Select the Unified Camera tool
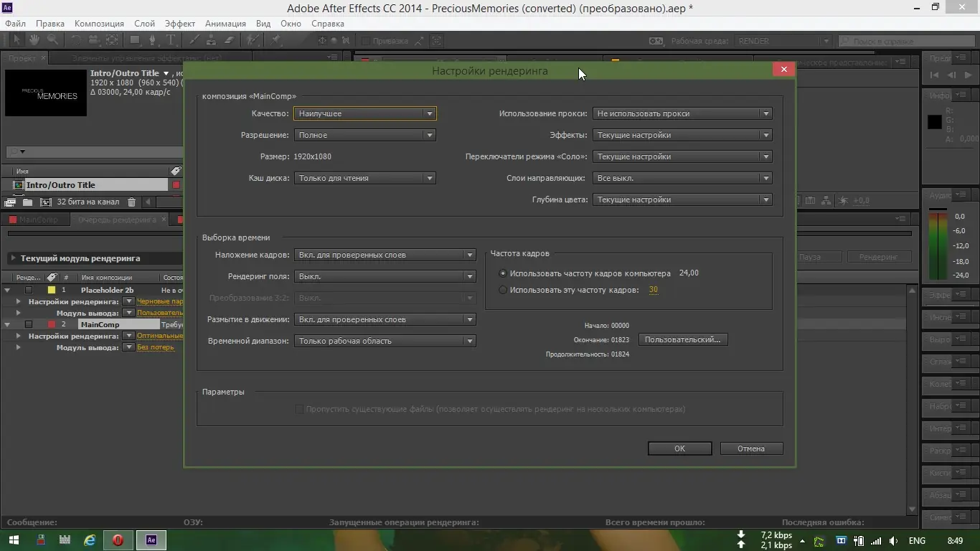Screen dimensions: 980x551 [x=94, y=40]
